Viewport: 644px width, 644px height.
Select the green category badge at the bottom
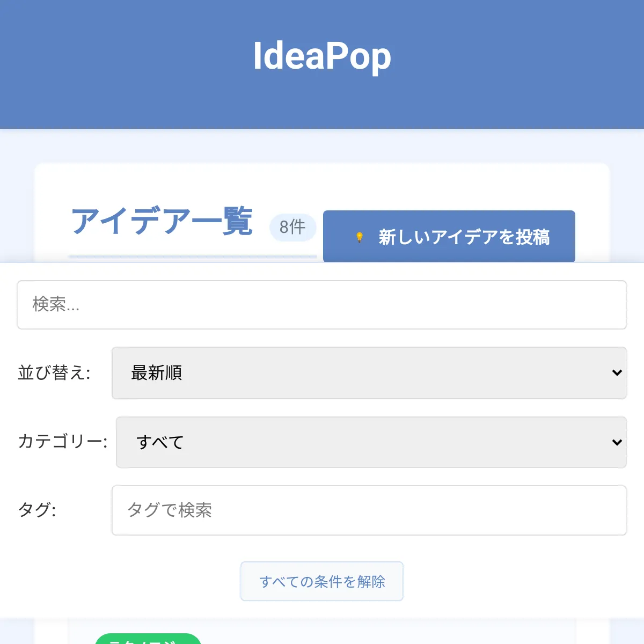[x=148, y=639]
